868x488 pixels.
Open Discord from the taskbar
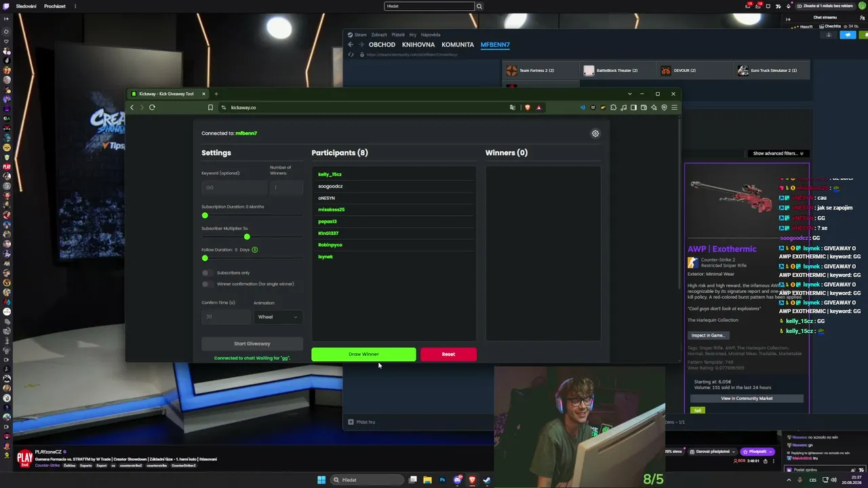457,480
